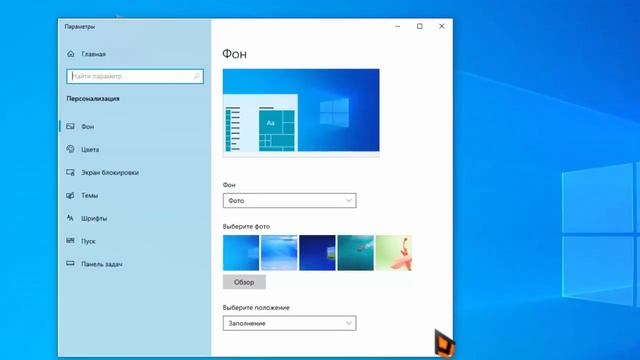Click the picture icon next to Фон

[70, 126]
